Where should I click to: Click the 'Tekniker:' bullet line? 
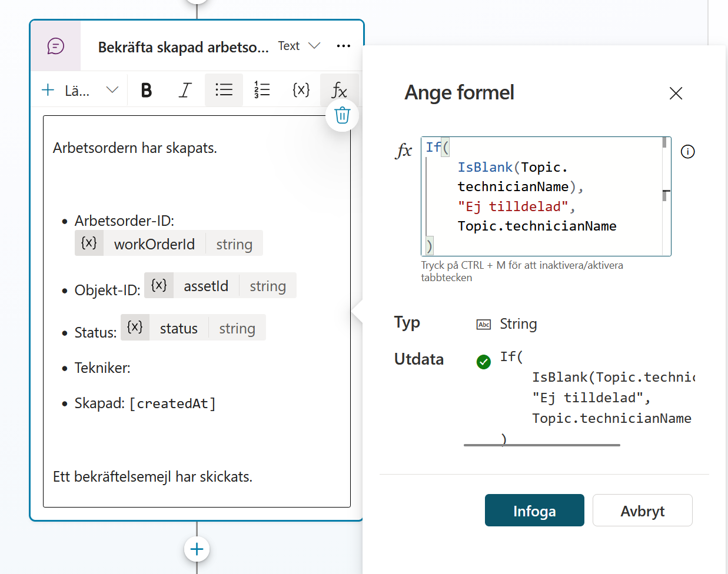click(x=102, y=368)
